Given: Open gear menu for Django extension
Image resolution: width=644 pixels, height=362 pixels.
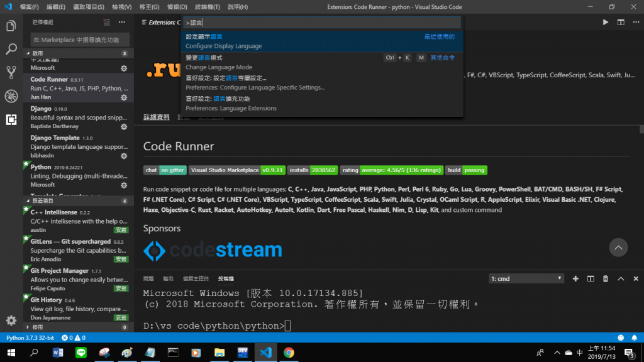Looking at the screenshot, I should pos(124,127).
